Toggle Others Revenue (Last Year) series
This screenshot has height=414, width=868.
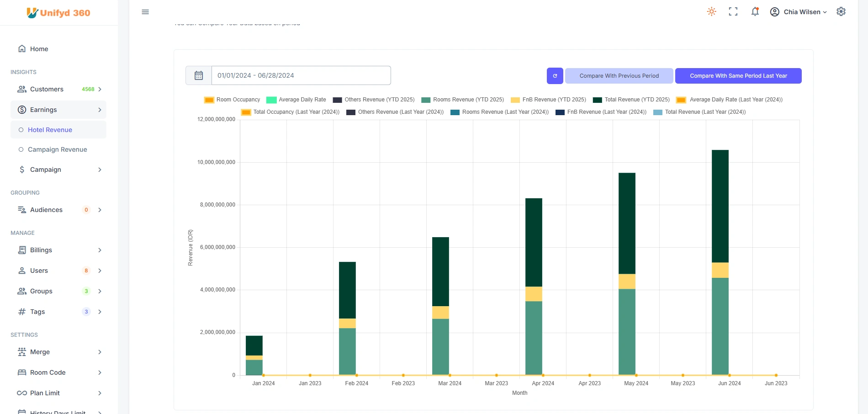395,112
